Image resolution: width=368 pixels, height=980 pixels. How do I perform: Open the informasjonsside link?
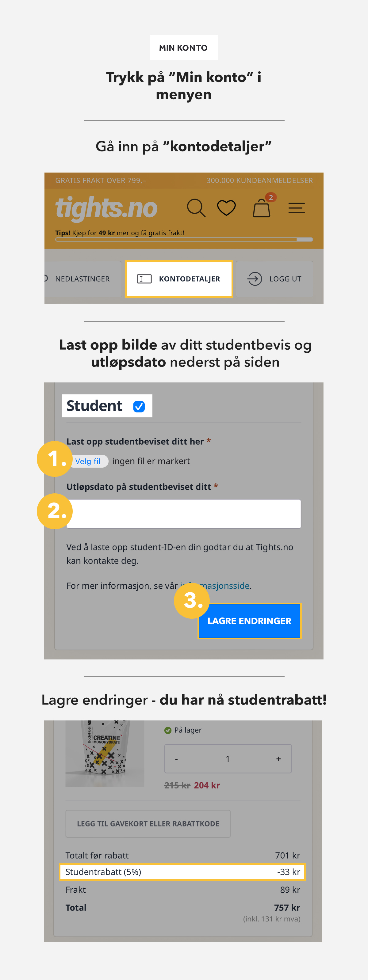click(215, 586)
